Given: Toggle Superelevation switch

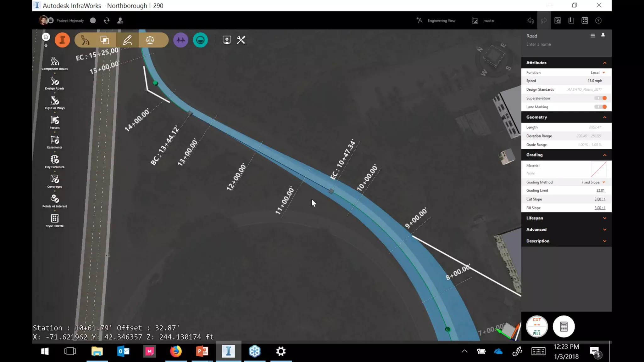Looking at the screenshot, I should click(601, 98).
